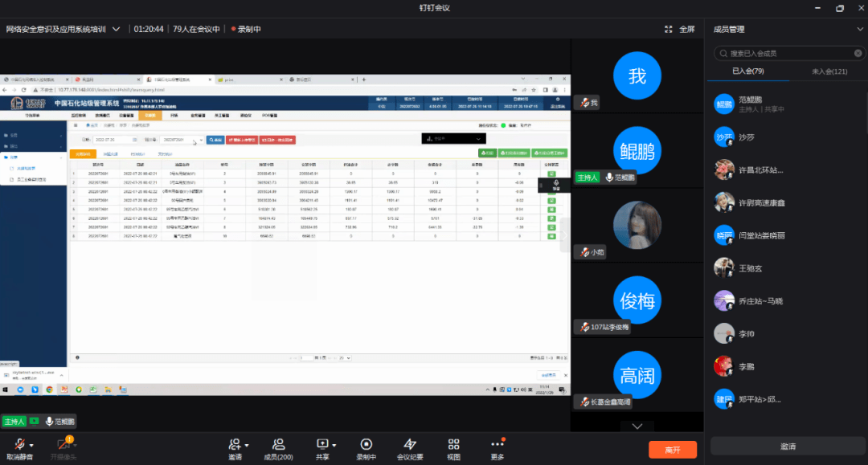This screenshot has height=465, width=868.
Task: Turn on camera with 开摄像头 button
Action: (x=63, y=449)
